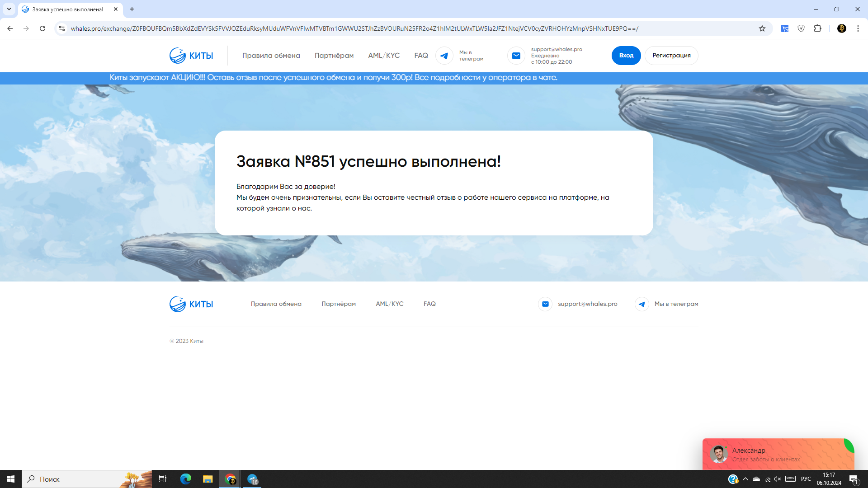The image size is (868, 488).
Task: Click the footer mail envelope icon
Action: 545,304
